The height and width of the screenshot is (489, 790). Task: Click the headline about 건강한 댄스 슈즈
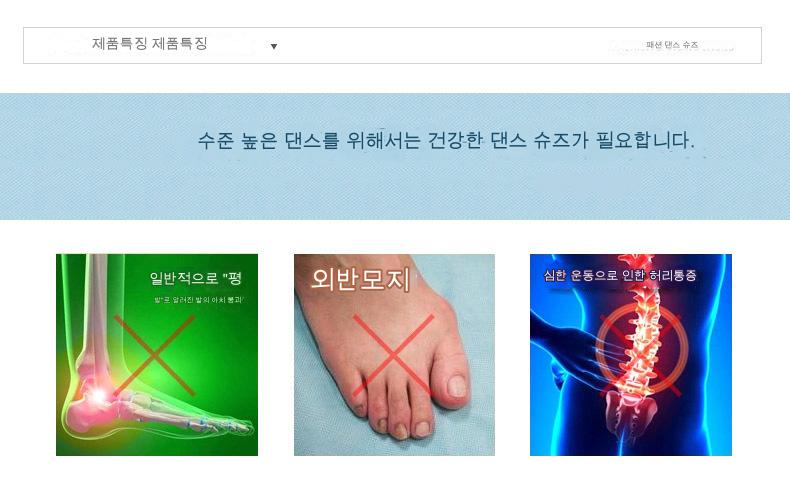pyautogui.click(x=446, y=140)
